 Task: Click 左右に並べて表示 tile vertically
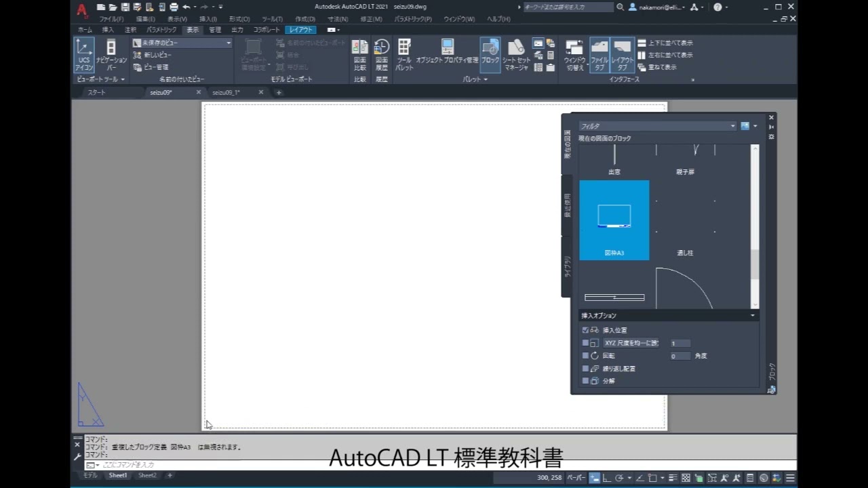tap(665, 55)
